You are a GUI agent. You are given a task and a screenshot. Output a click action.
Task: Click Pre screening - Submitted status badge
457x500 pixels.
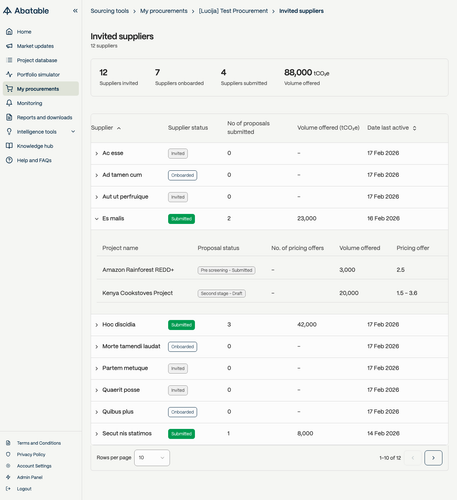click(227, 270)
